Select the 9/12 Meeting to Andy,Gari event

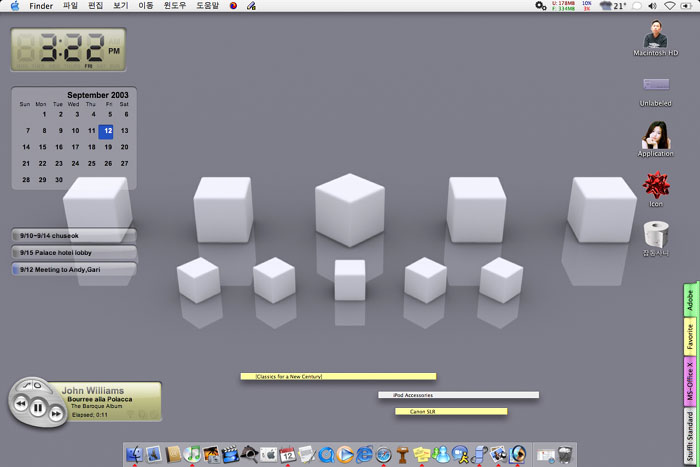73,269
